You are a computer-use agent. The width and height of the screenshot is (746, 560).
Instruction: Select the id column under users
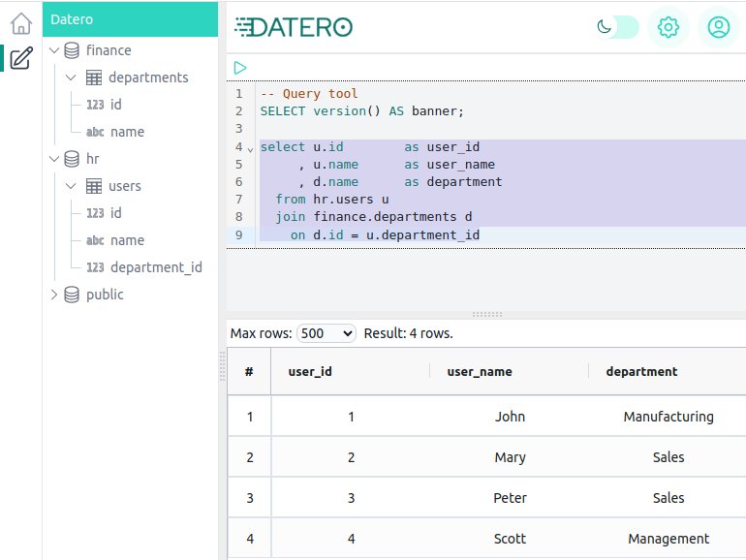115,213
